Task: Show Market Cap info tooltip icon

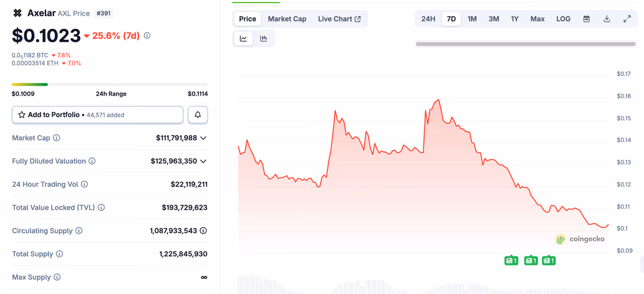Action: click(56, 138)
